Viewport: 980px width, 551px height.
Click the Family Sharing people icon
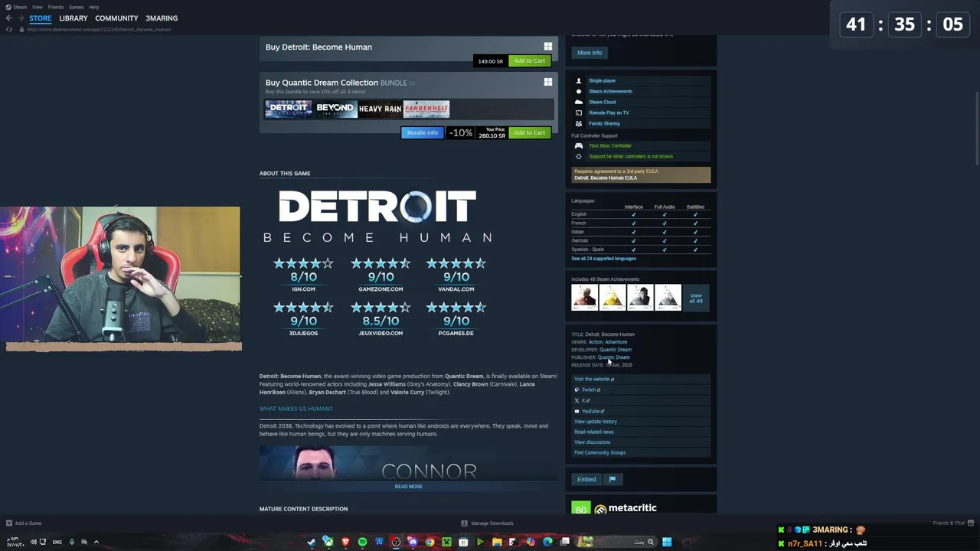pyautogui.click(x=579, y=123)
